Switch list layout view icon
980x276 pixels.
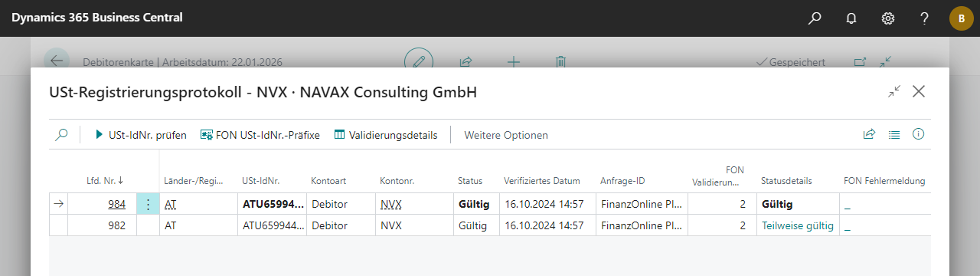[x=893, y=134]
